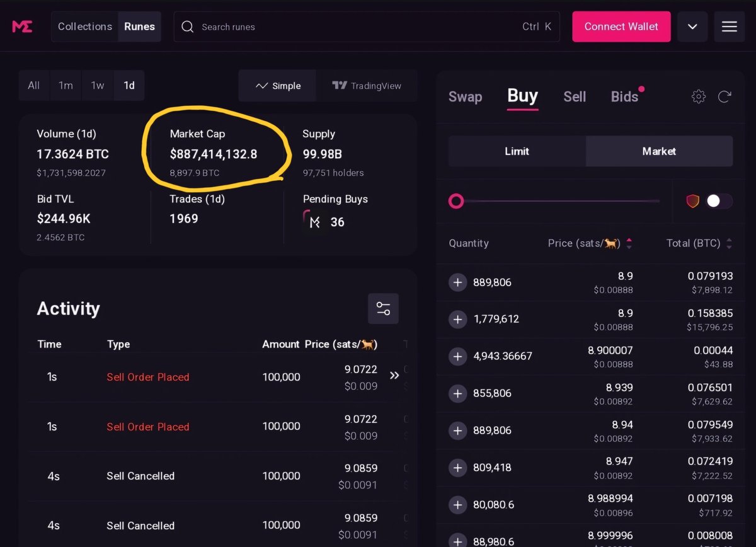
Task: Toggle the protection switch
Action: coord(719,201)
